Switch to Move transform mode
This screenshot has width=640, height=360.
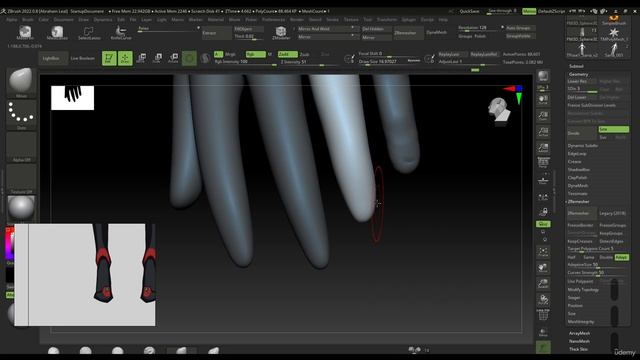tap(141, 58)
